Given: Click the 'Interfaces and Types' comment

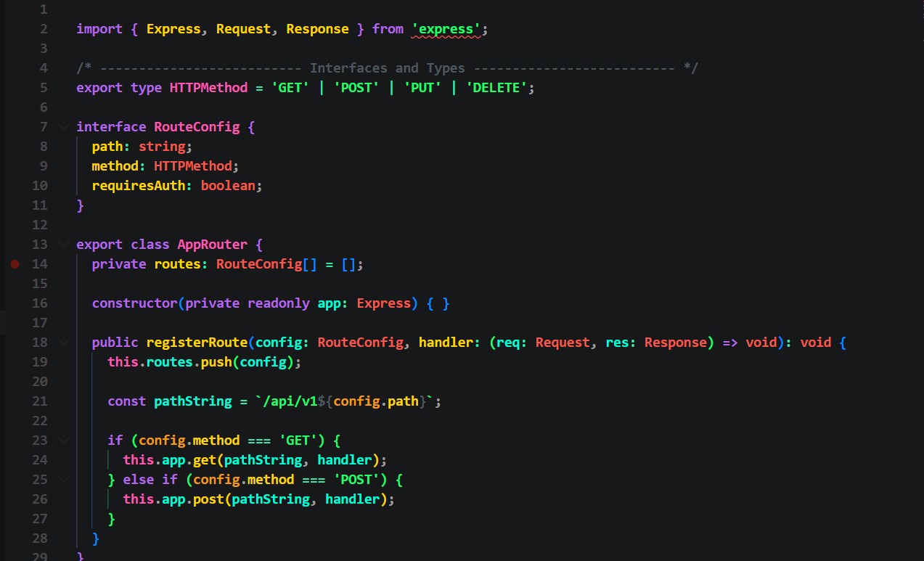Looking at the screenshot, I should 388,68.
